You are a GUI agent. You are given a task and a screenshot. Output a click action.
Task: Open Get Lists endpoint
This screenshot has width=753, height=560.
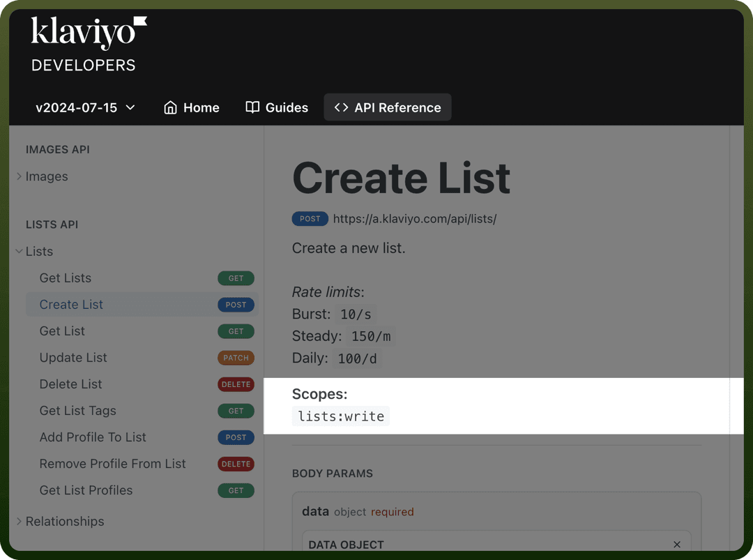pos(66,278)
